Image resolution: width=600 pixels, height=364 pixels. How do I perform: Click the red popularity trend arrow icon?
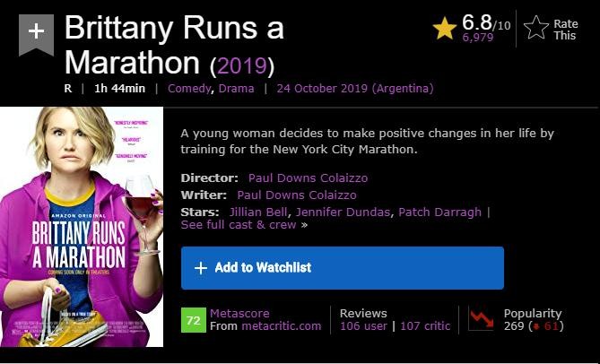482,319
